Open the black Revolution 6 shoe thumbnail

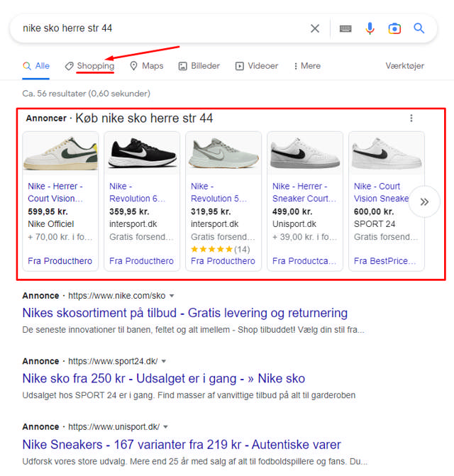coord(142,153)
